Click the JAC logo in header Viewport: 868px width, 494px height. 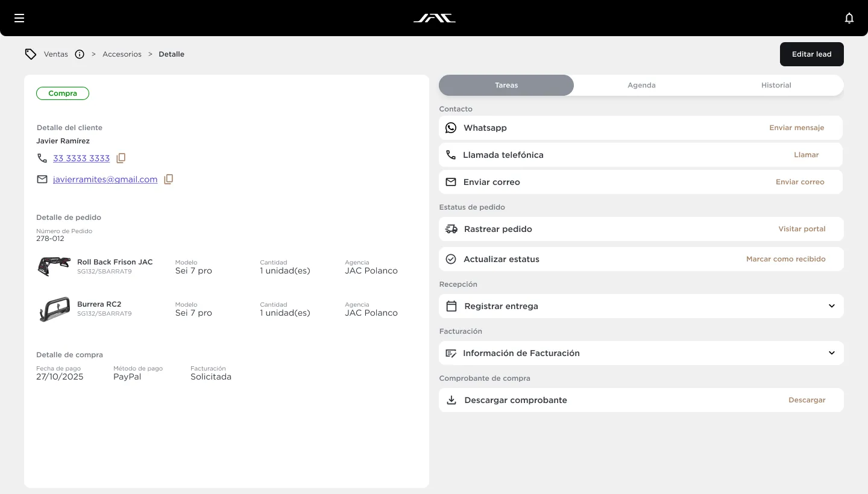434,18
